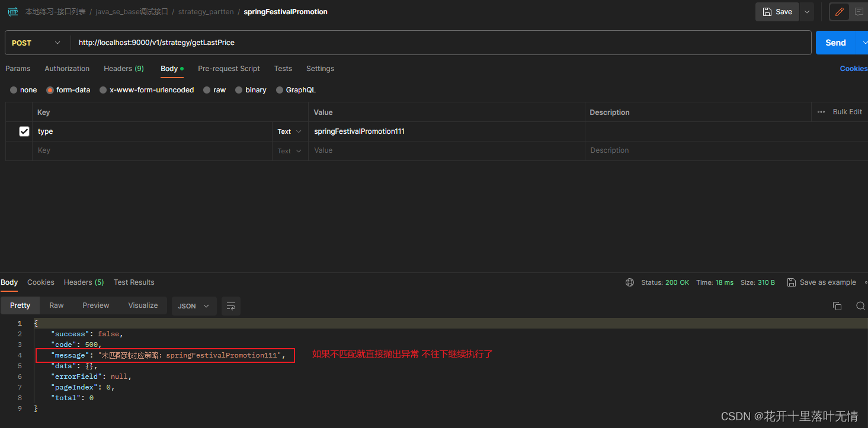Uncheck the type key row checkbox

click(x=24, y=131)
